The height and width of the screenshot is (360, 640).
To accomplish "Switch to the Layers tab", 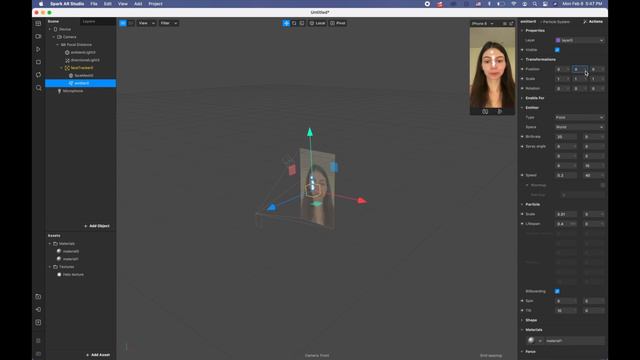I will 89,22.
